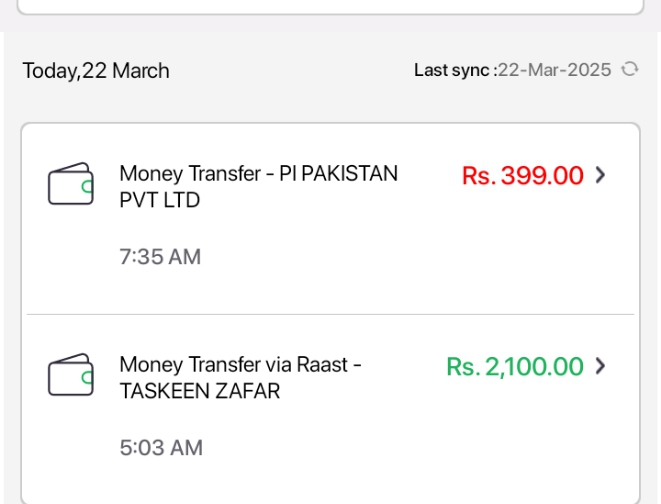661x504 pixels.
Task: Open details via chevron beside Rs. 2,100.00
Action: [x=600, y=366]
